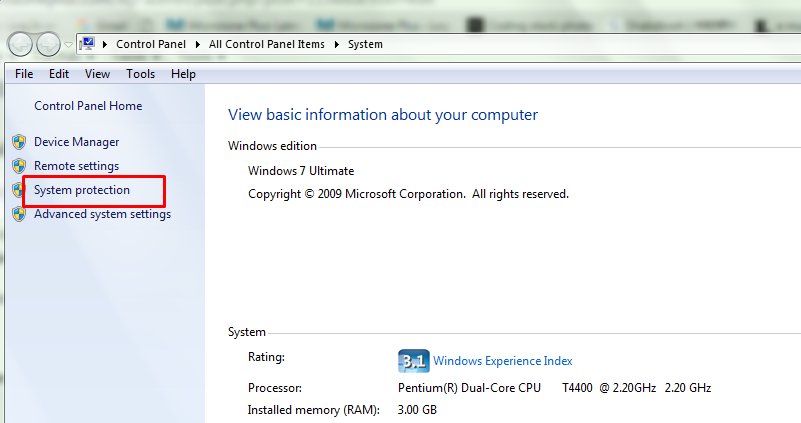
Task: Click the Installed memory (RAM) label
Action: (x=314, y=410)
